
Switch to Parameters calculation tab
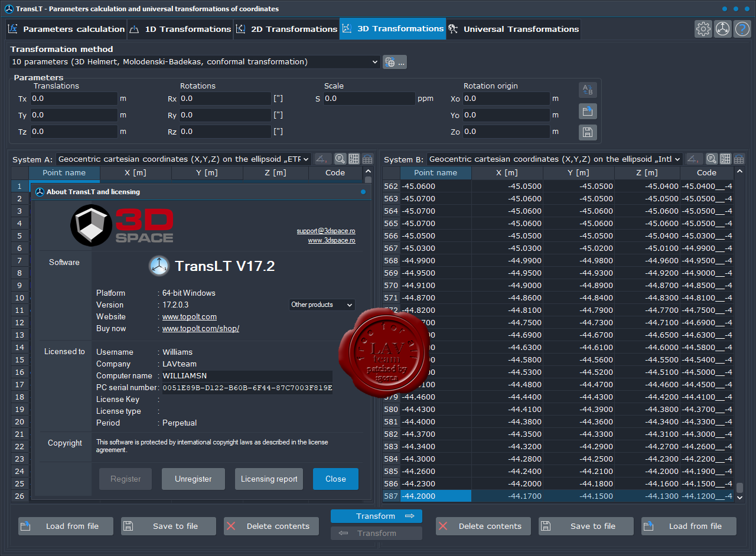point(67,29)
